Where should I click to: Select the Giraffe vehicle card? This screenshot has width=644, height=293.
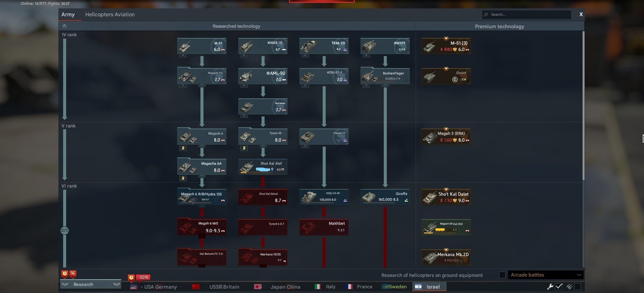(x=385, y=197)
